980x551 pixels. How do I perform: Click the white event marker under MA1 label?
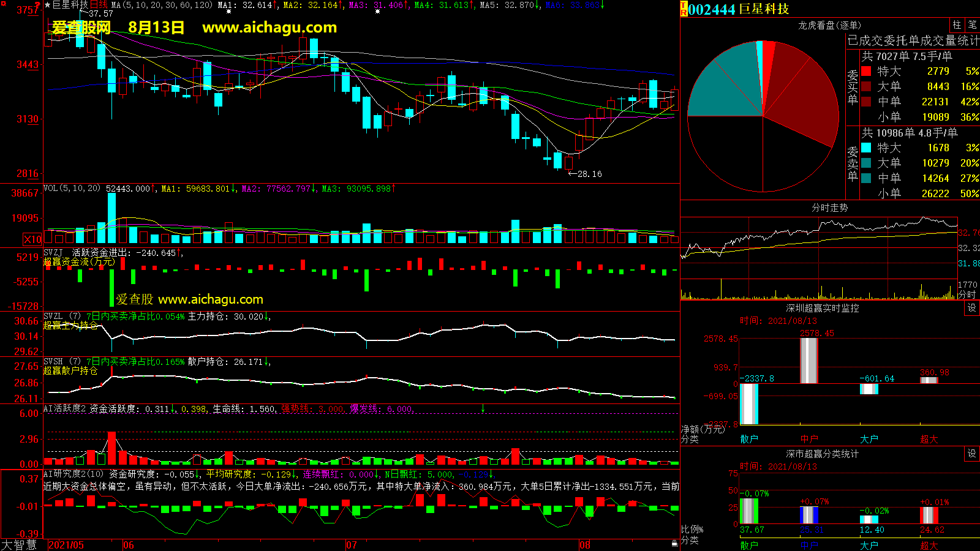(x=228, y=12)
